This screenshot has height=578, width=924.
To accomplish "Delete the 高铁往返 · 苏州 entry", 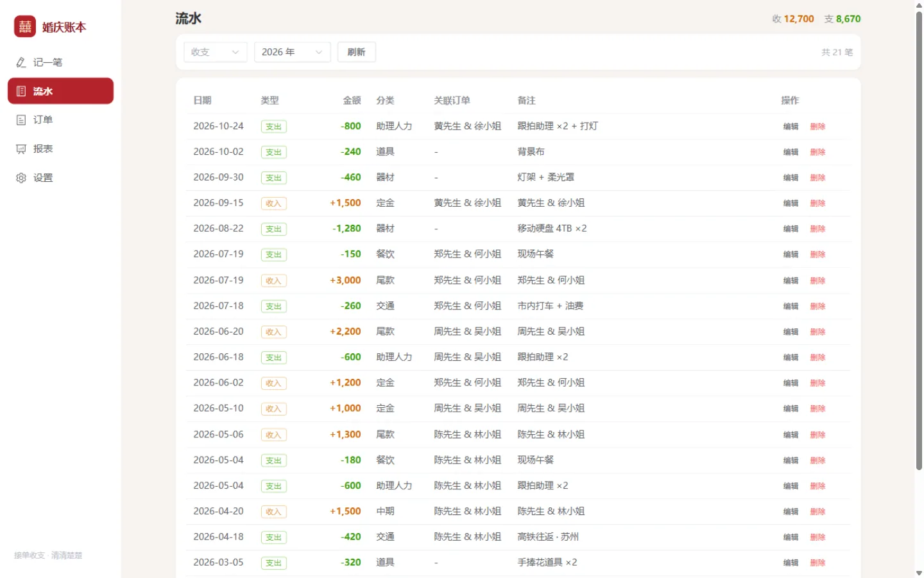I will tap(817, 538).
